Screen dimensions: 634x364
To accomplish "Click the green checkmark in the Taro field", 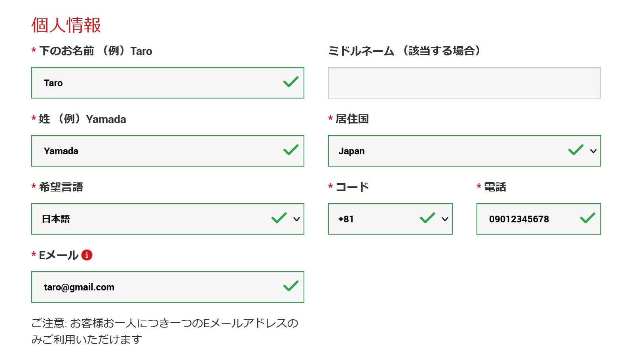I will pos(291,82).
